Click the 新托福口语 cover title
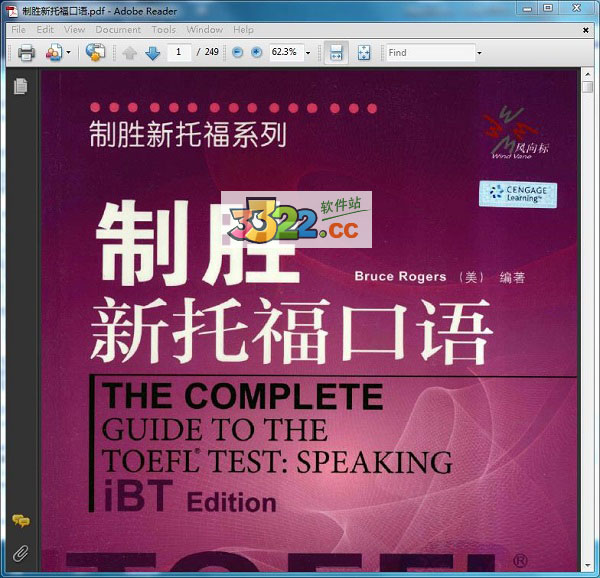 click(292, 331)
